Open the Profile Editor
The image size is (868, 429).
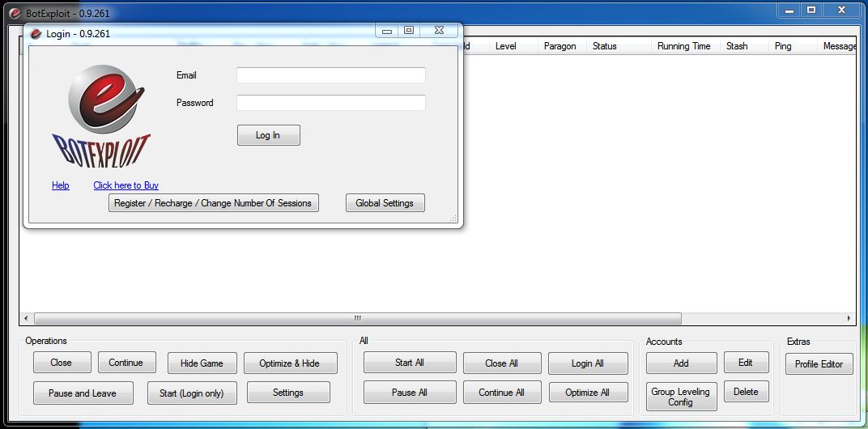tap(819, 363)
